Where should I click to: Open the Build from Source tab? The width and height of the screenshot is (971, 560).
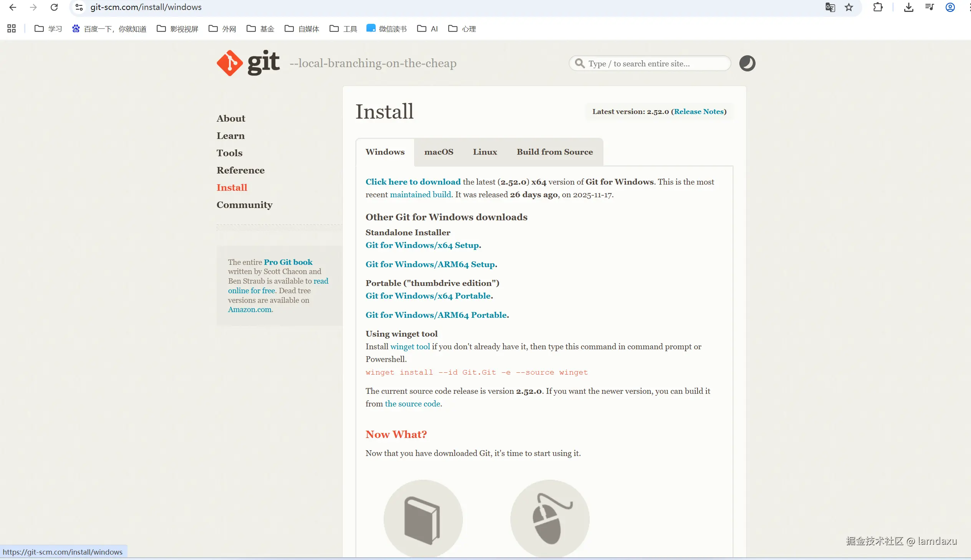pyautogui.click(x=555, y=152)
